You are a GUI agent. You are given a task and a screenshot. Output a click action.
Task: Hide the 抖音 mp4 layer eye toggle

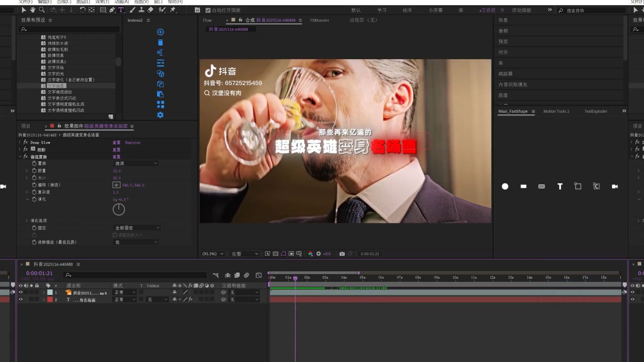[21, 292]
